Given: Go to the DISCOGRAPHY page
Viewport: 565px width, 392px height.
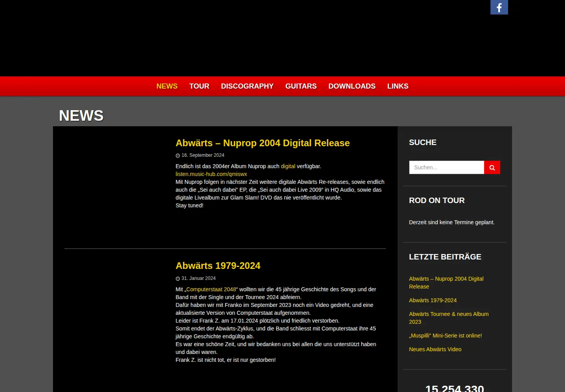Looking at the screenshot, I should (247, 86).
